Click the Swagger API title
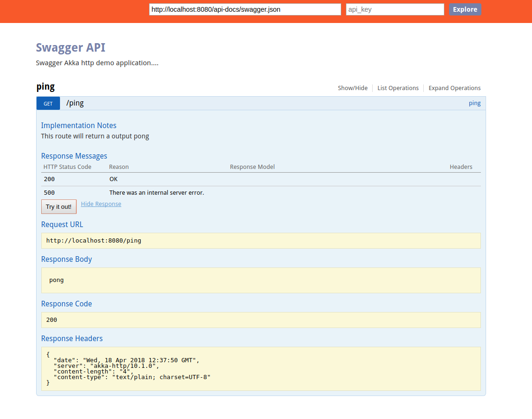The image size is (532, 419). click(71, 48)
